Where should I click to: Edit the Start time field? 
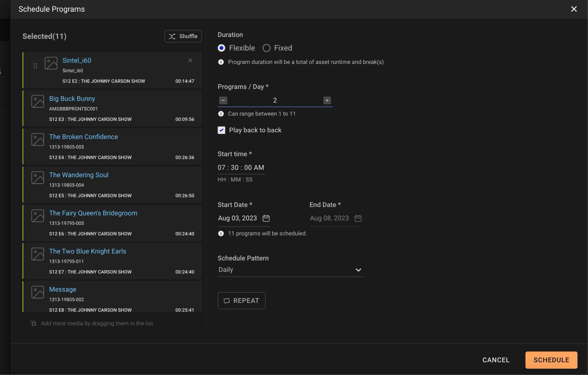[241, 168]
